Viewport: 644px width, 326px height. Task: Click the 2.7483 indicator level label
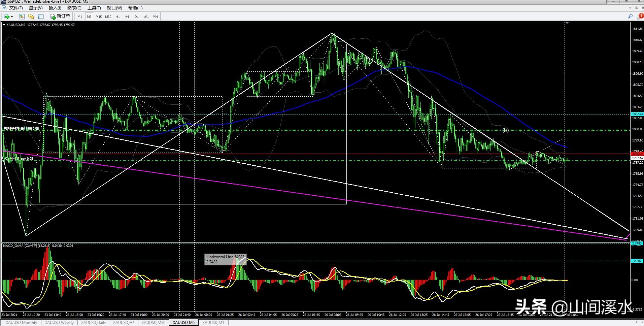[637, 243]
